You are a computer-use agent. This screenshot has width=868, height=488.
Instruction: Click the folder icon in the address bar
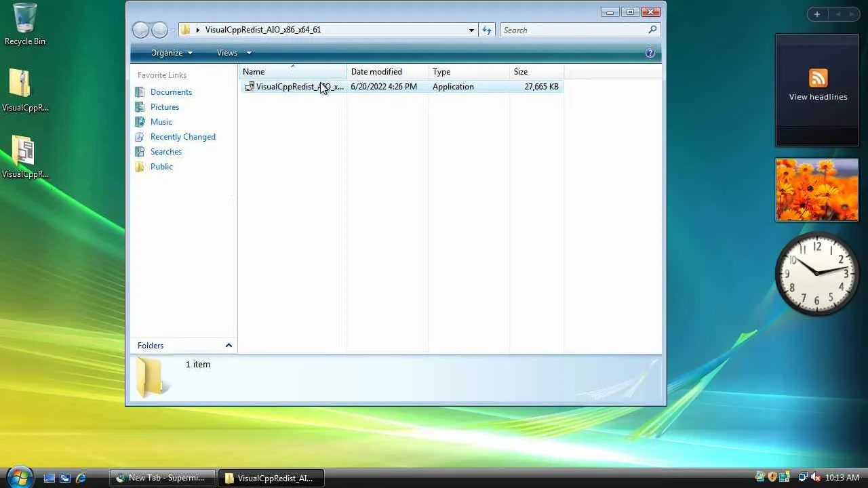[x=185, y=30]
